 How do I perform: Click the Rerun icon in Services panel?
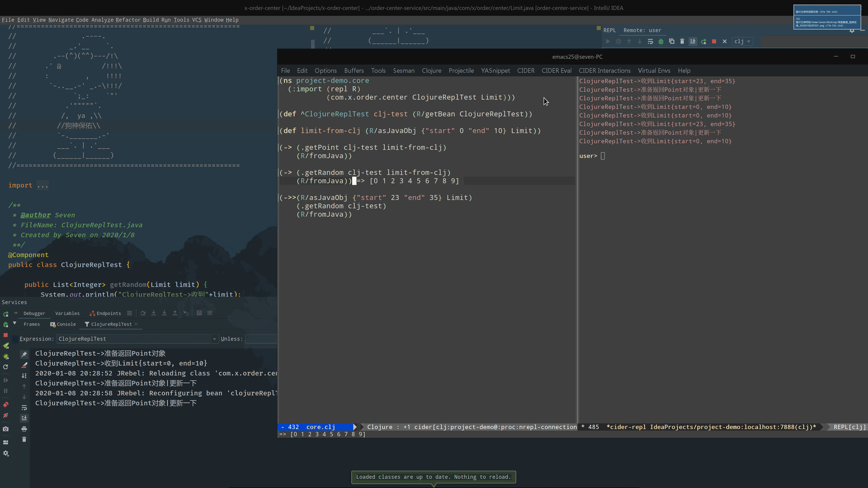click(x=5, y=314)
